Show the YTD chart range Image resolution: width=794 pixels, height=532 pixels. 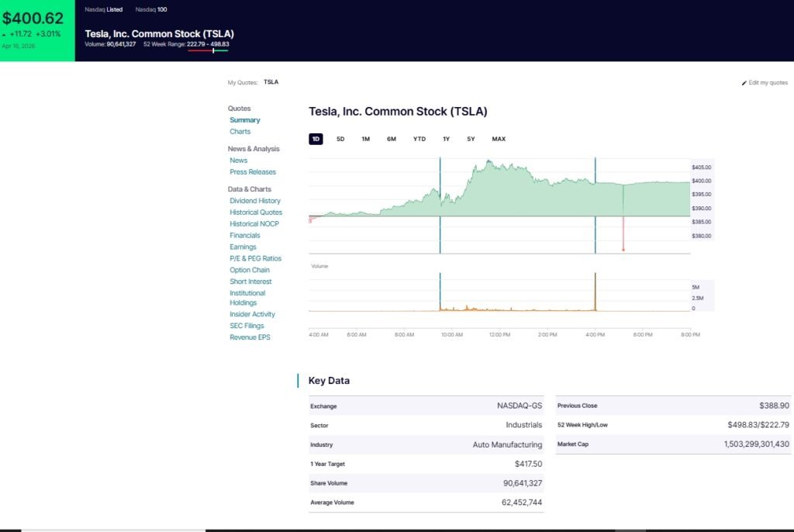(419, 139)
